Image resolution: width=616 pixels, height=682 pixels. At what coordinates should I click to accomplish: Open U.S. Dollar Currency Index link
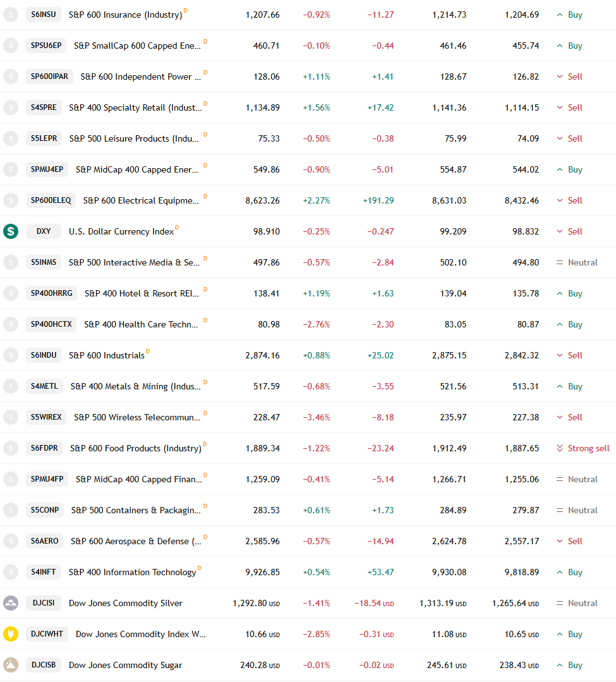[x=121, y=231]
